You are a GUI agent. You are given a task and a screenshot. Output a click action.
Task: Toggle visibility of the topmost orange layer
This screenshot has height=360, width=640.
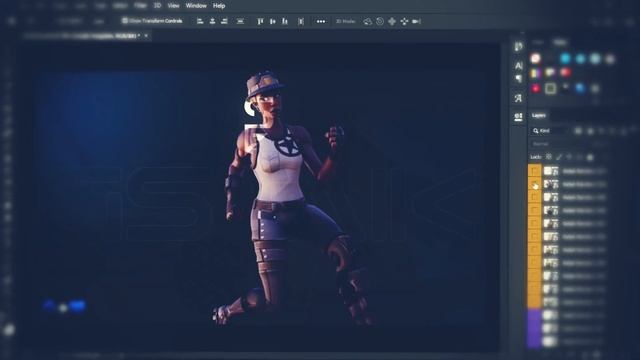click(x=534, y=171)
